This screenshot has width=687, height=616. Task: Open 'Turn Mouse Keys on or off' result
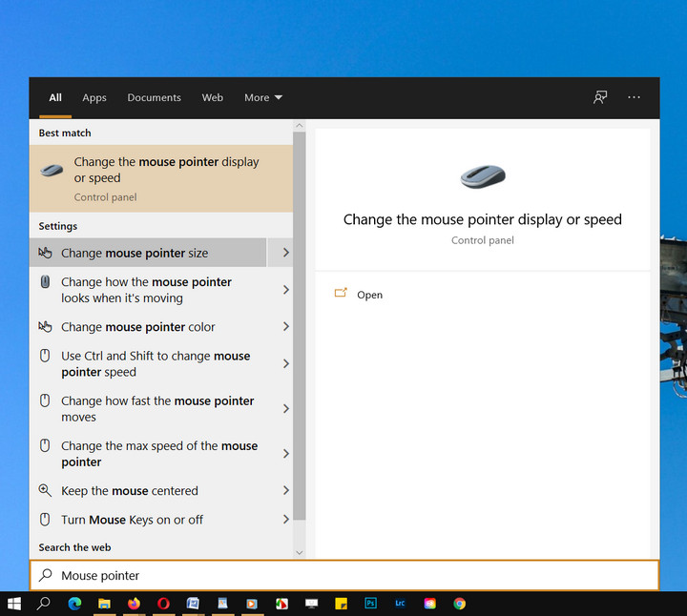132,520
